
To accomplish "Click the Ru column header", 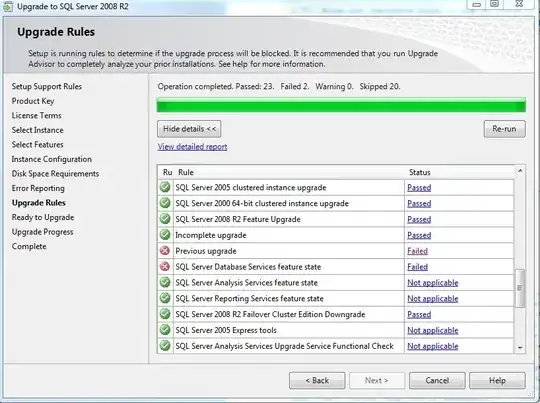I will tap(167, 172).
